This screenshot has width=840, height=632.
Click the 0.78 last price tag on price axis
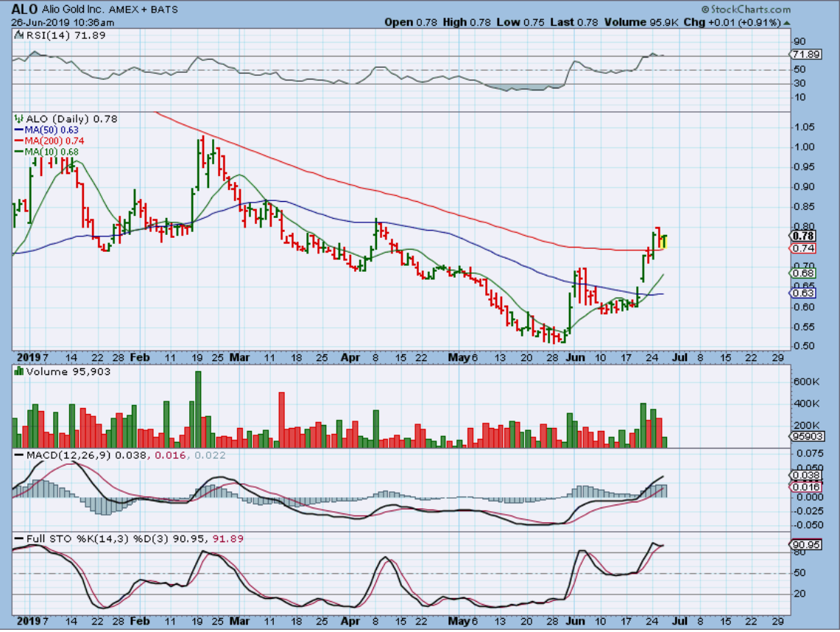tap(802, 236)
